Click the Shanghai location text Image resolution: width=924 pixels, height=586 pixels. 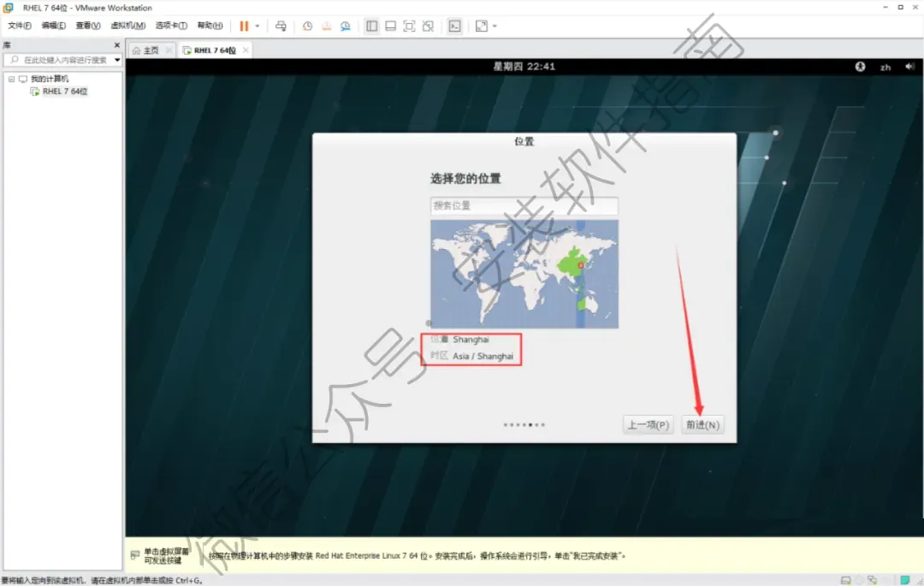point(471,340)
